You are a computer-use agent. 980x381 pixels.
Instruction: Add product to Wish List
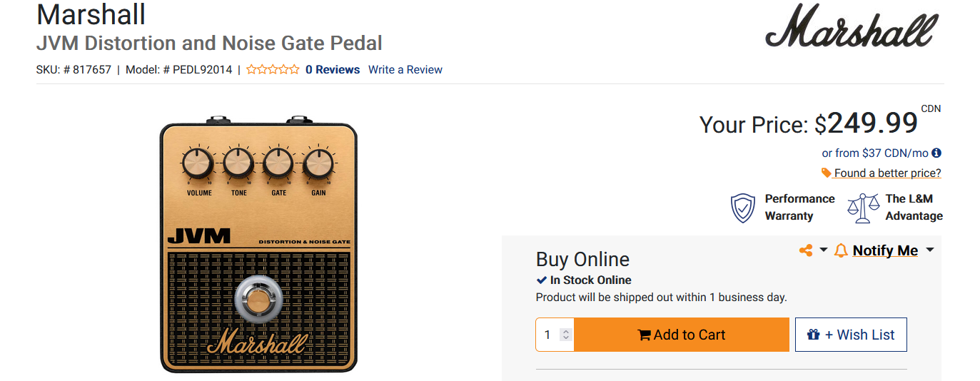(x=851, y=335)
